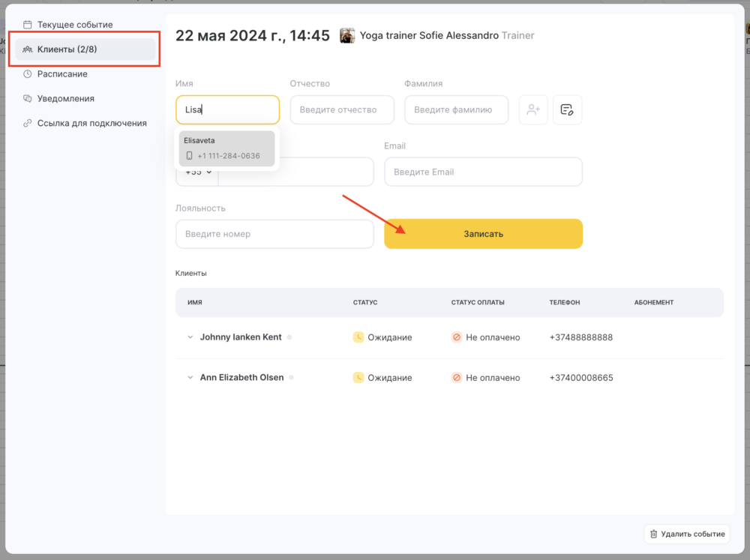Open the Клиенты (2/8) tab
This screenshot has width=750, height=560.
(x=85, y=49)
